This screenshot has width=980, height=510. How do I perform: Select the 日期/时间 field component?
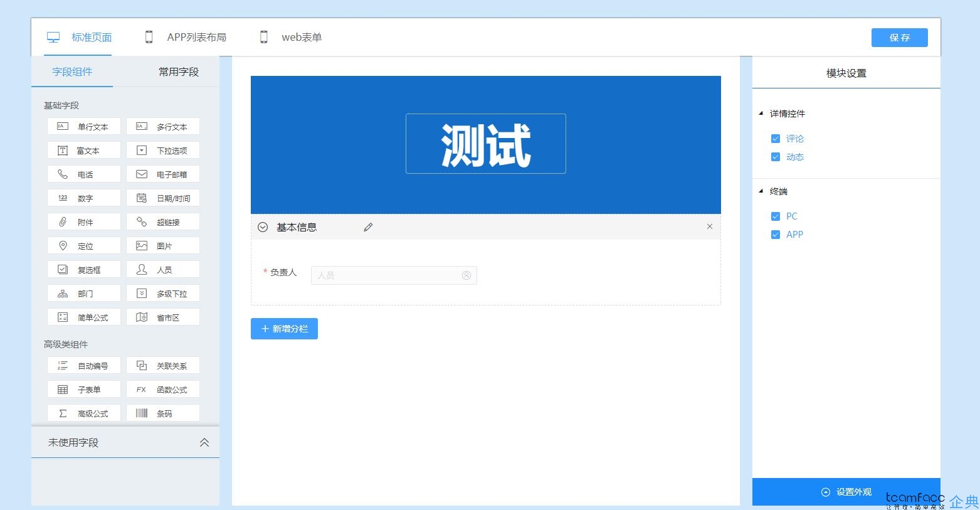[x=162, y=198]
